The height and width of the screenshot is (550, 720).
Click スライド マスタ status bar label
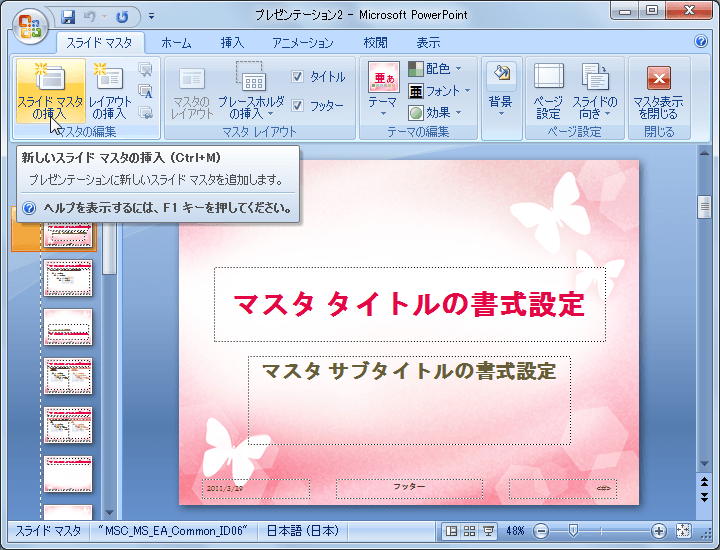click(48, 531)
